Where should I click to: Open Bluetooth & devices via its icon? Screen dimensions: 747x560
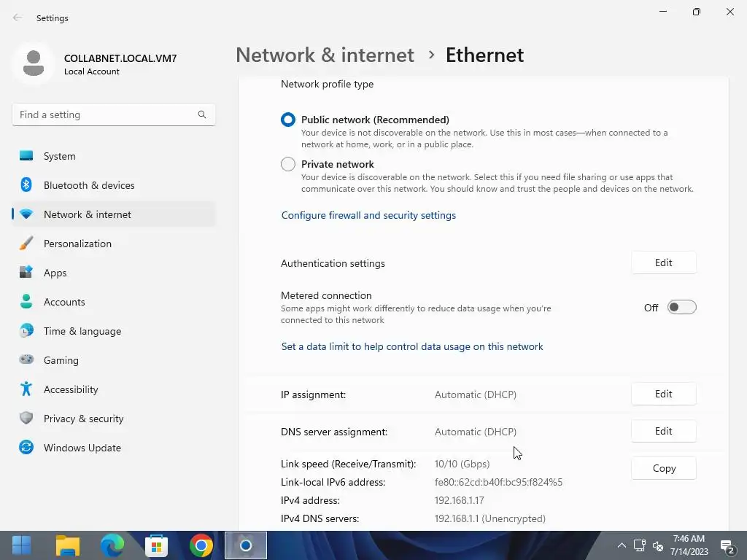pyautogui.click(x=26, y=185)
